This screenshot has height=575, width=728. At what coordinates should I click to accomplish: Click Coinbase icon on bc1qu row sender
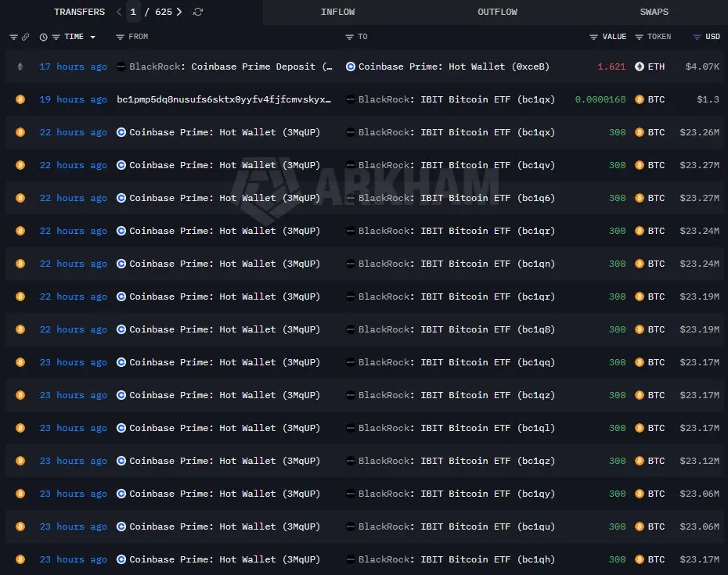pos(121,526)
